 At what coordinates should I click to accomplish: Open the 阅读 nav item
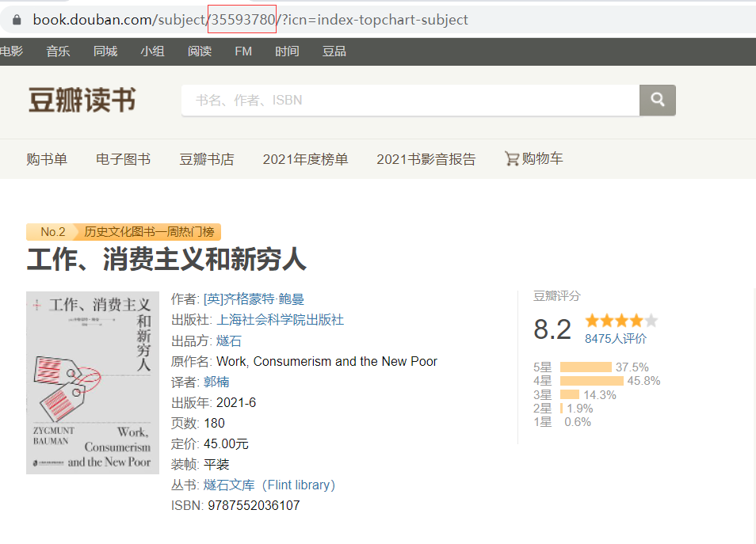point(200,51)
